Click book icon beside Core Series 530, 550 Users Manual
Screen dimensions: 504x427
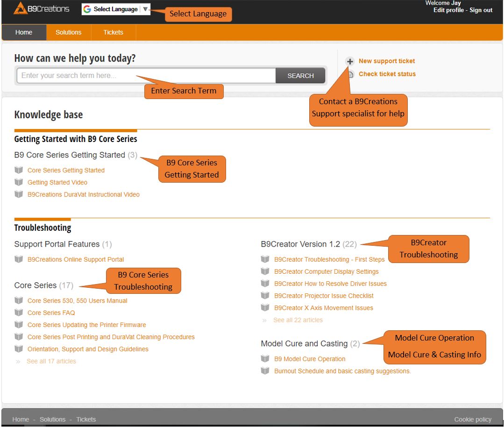(19, 300)
